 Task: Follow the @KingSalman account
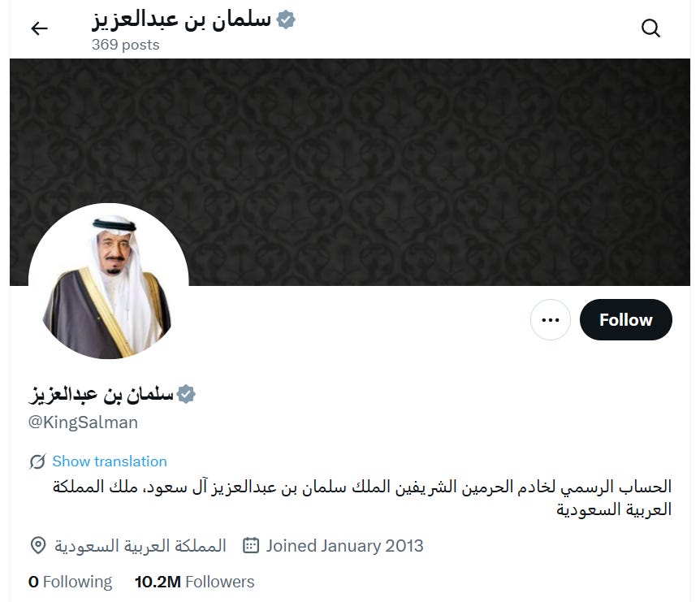tap(625, 320)
